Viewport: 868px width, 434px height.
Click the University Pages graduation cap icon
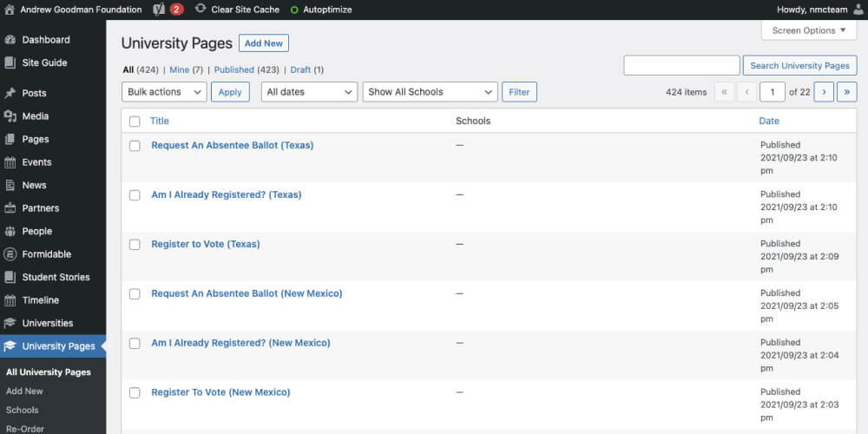[x=10, y=346]
